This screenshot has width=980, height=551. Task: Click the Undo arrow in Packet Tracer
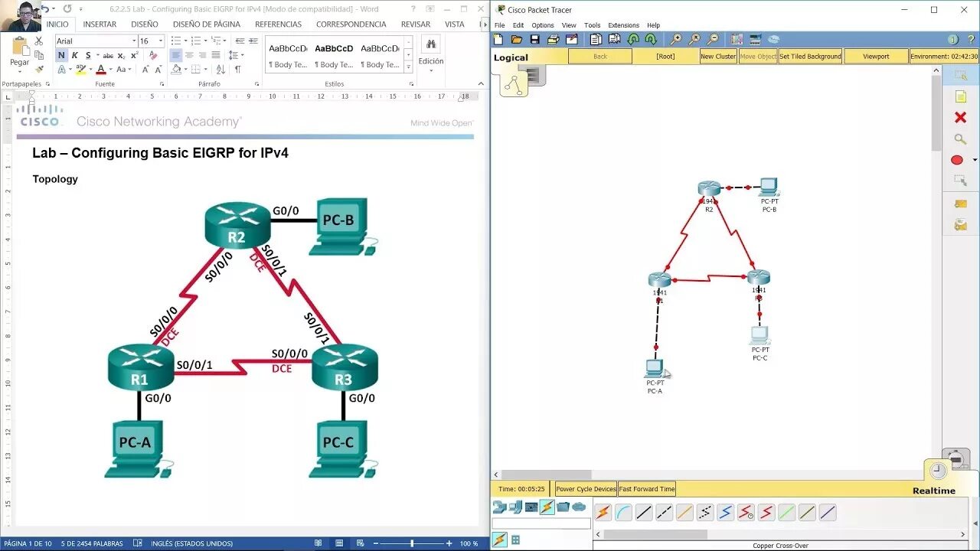click(x=633, y=40)
